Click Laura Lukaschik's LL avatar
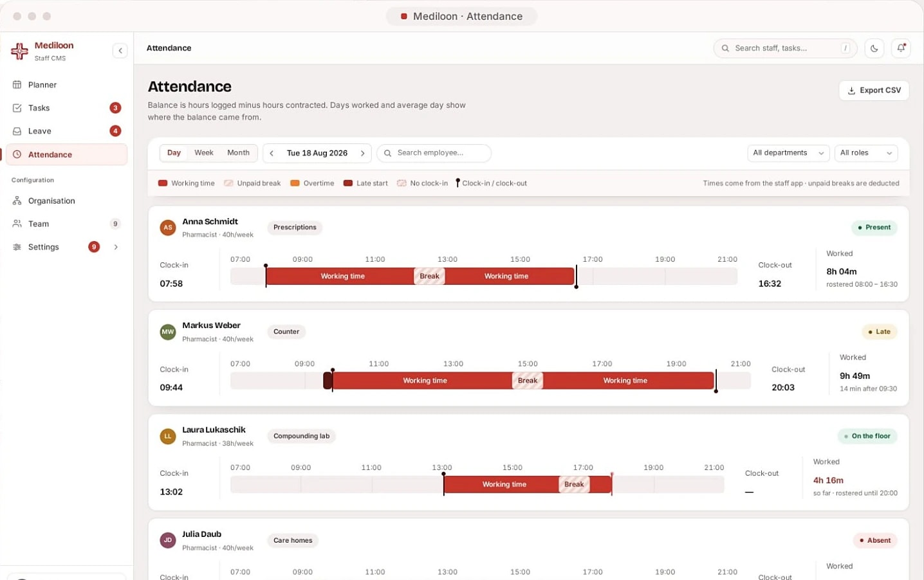 coord(168,436)
